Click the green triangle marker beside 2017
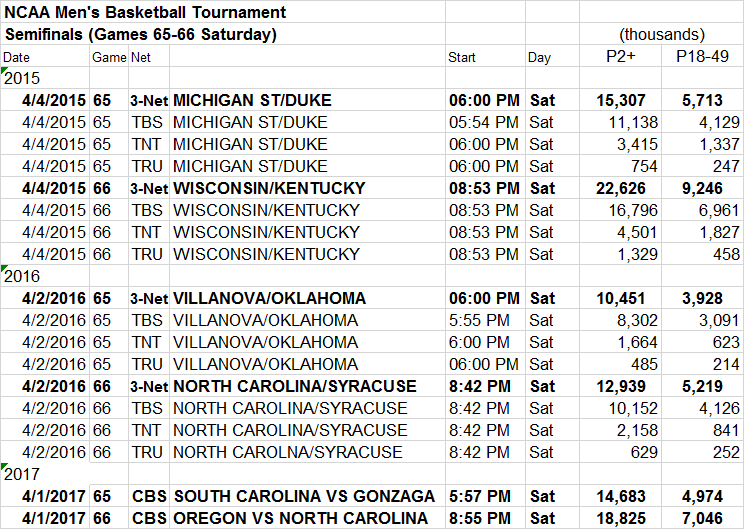The height and width of the screenshot is (529, 744). (4, 466)
